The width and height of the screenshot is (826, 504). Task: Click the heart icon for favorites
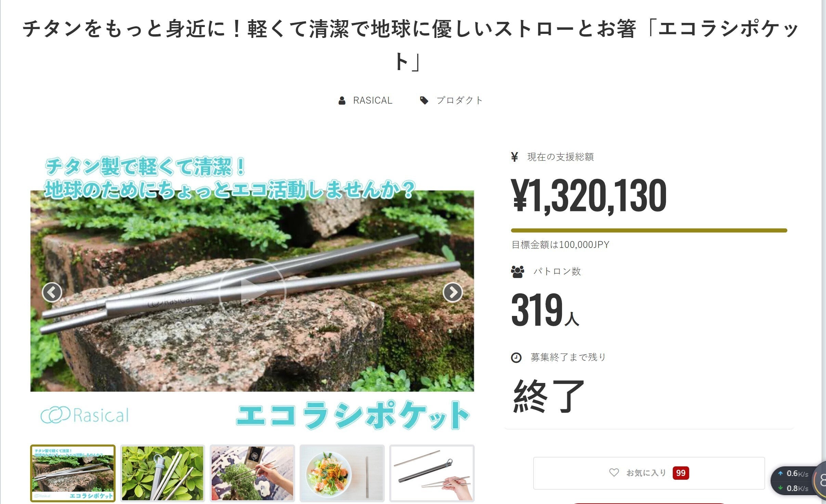[x=614, y=473]
